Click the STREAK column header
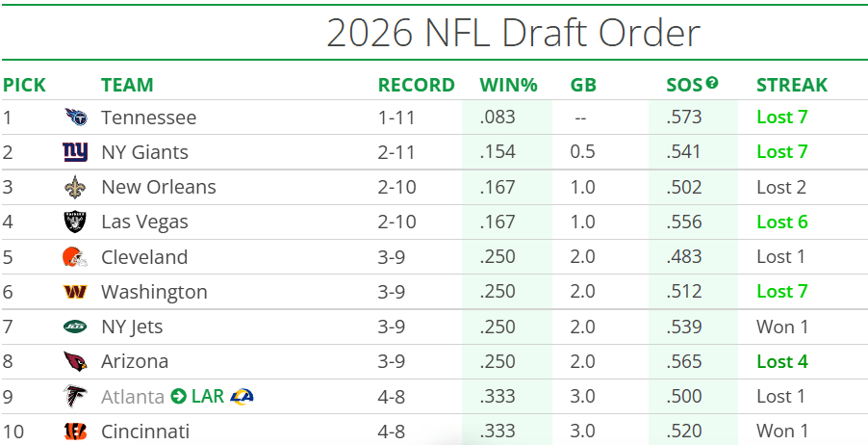Screen dimensions: 868x445 tap(791, 85)
